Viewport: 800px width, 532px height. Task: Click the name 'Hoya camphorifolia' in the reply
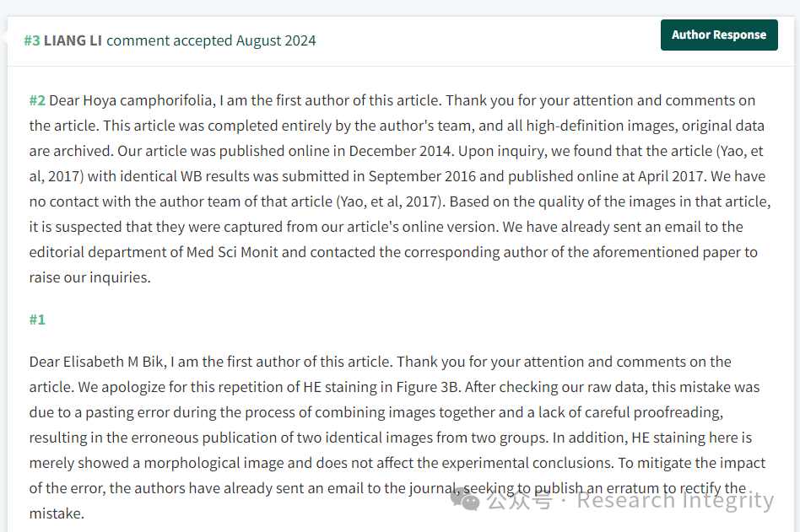pyautogui.click(x=148, y=100)
